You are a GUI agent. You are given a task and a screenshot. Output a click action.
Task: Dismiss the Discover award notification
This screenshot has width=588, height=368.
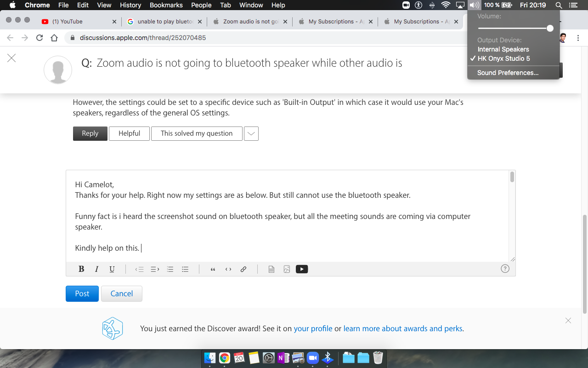(x=568, y=321)
